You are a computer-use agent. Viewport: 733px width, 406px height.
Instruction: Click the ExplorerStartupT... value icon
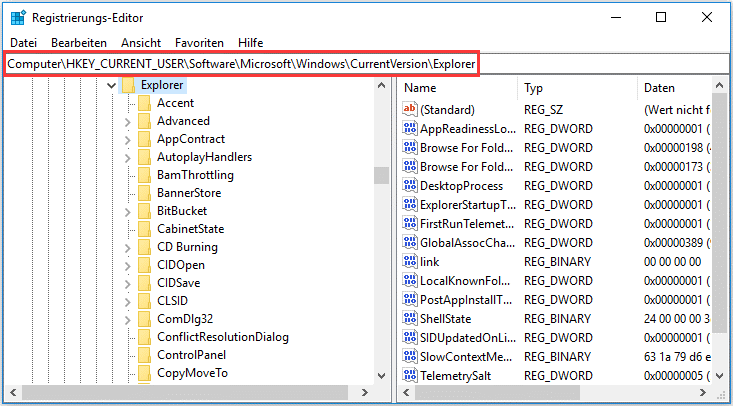tap(410, 204)
